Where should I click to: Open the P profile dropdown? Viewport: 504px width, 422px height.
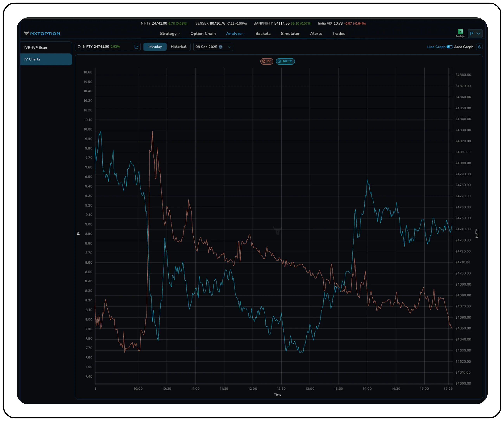[x=475, y=34]
